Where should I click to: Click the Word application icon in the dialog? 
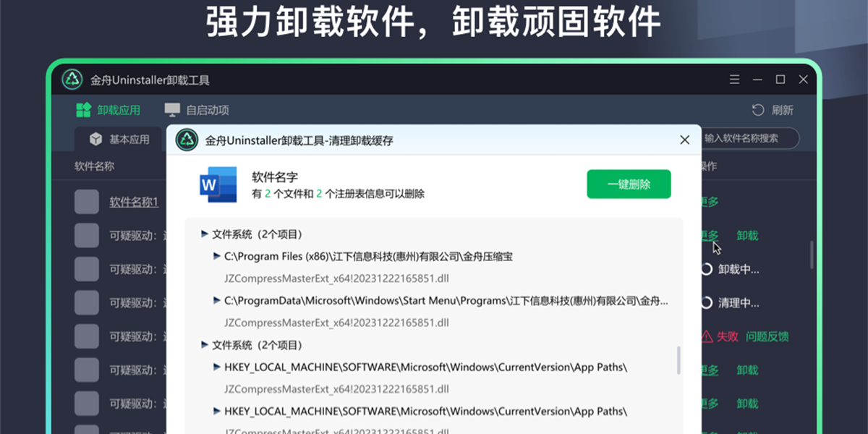pos(218,184)
